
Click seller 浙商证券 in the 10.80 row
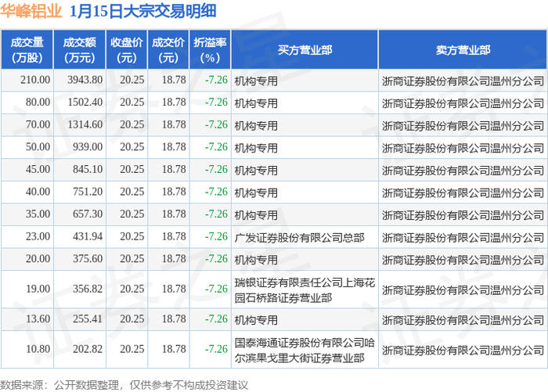463,350
